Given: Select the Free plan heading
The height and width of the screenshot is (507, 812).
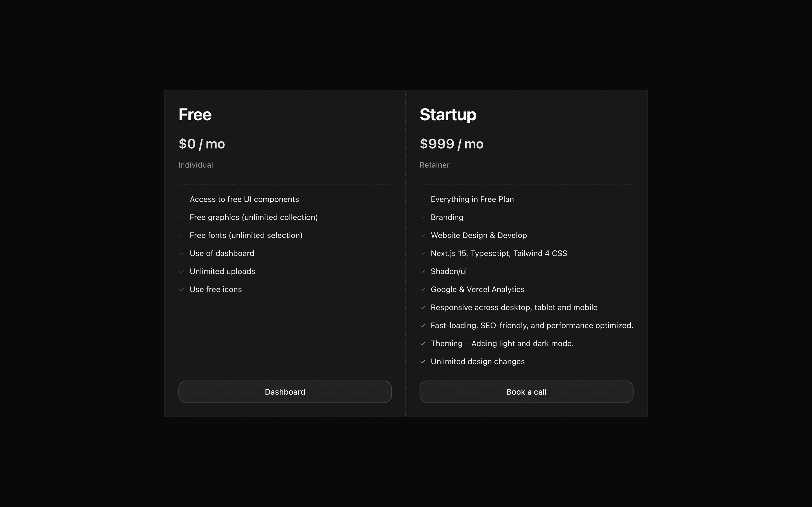Looking at the screenshot, I should 195,115.
